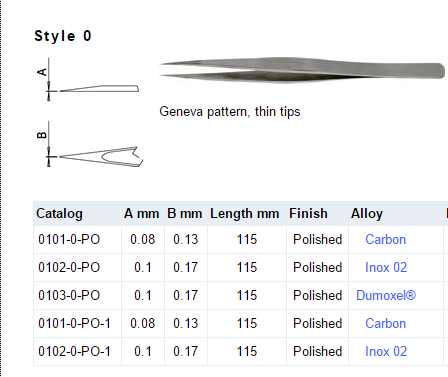This screenshot has width=448, height=377.
Task: Click the dimension A tip diagram
Action: click(88, 79)
